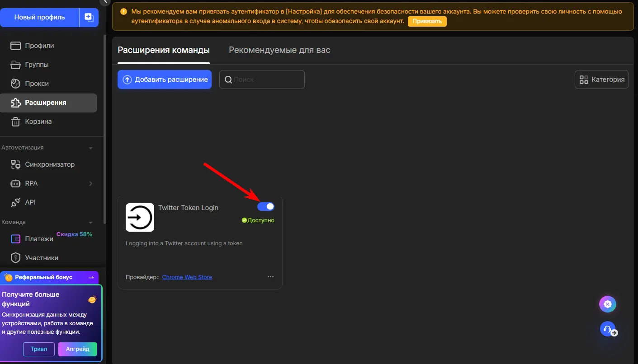
Task: Open the Twitter Token Login three-dots menu
Action: click(x=270, y=276)
